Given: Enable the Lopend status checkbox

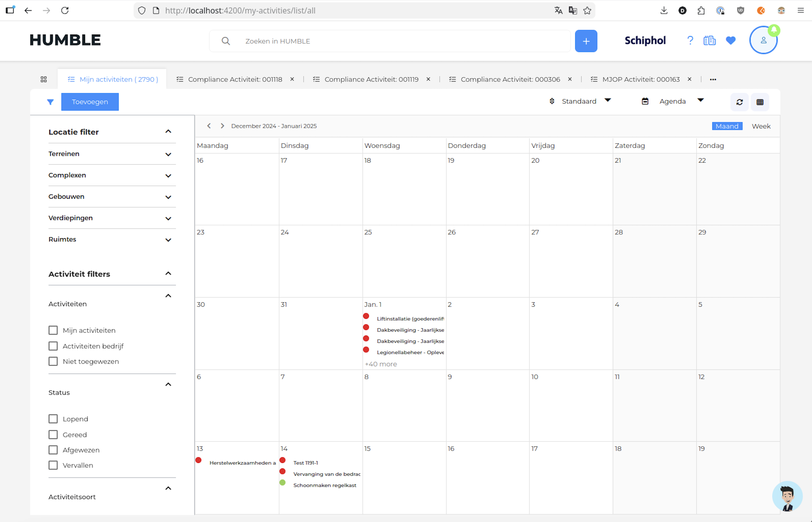Looking at the screenshot, I should coord(53,419).
